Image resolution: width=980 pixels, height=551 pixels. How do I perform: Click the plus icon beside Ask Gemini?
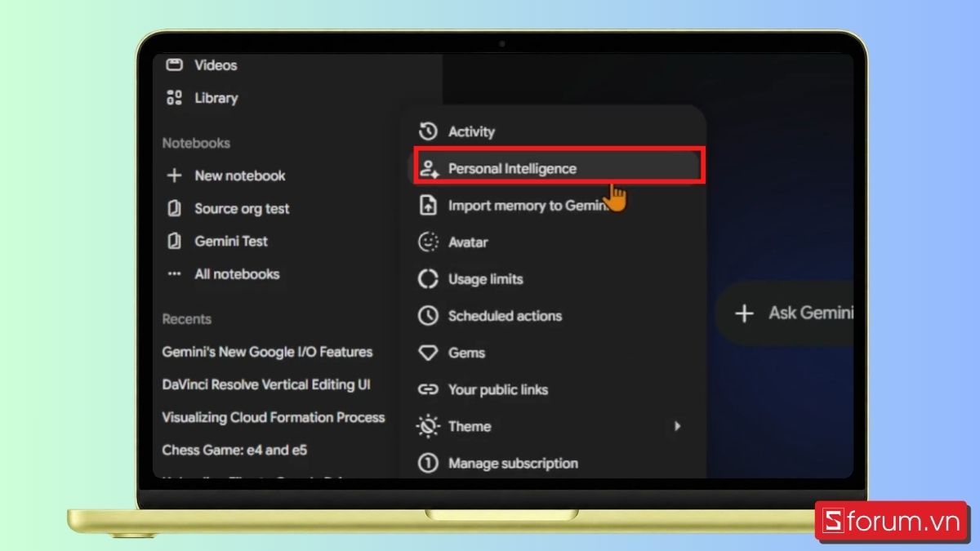pyautogui.click(x=744, y=313)
